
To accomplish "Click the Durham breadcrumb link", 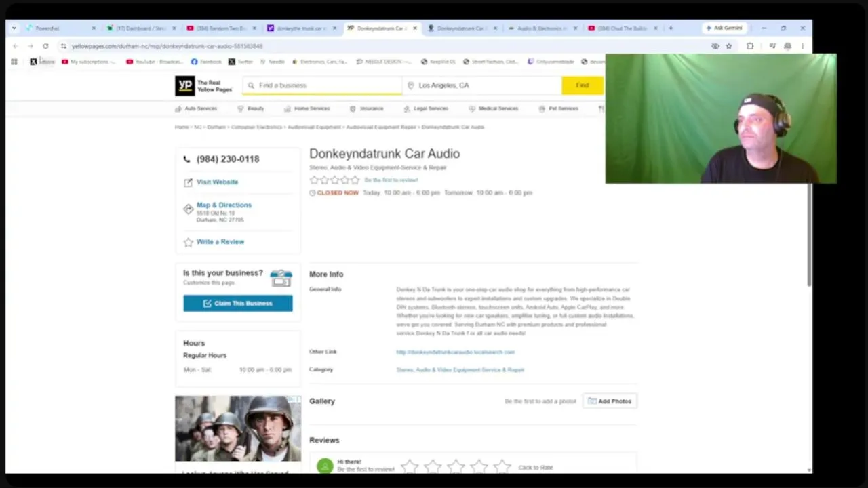I will click(x=216, y=127).
